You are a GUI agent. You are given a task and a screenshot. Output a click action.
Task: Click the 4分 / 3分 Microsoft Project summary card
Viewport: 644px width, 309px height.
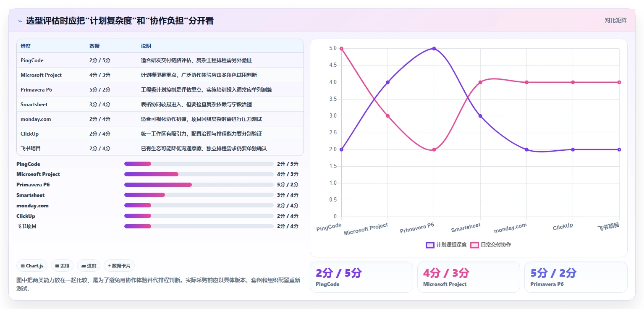coord(469,277)
